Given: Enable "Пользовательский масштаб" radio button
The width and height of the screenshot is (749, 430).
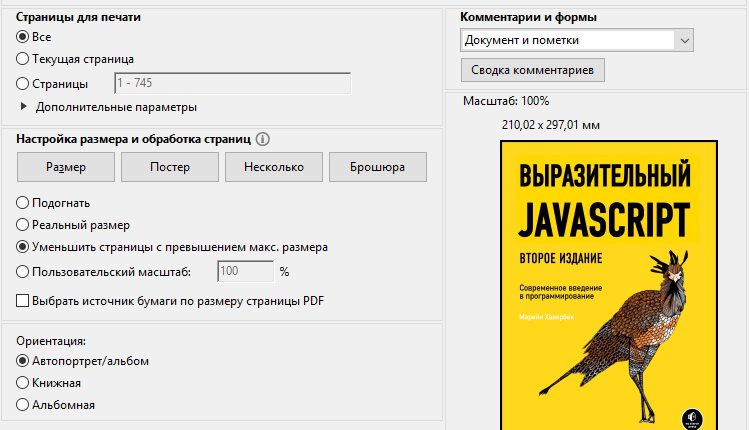Looking at the screenshot, I should (22, 271).
